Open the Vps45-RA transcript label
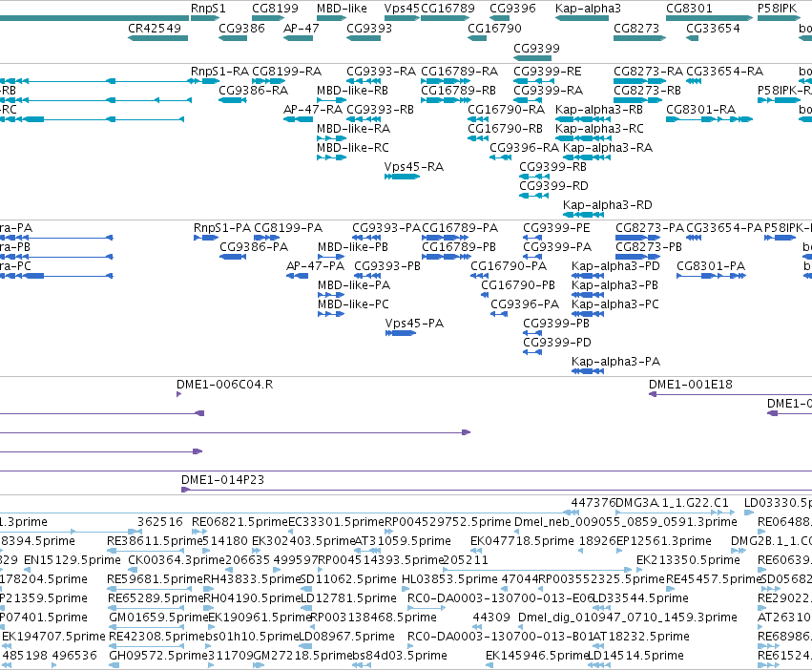The width and height of the screenshot is (812, 670). coord(414,167)
